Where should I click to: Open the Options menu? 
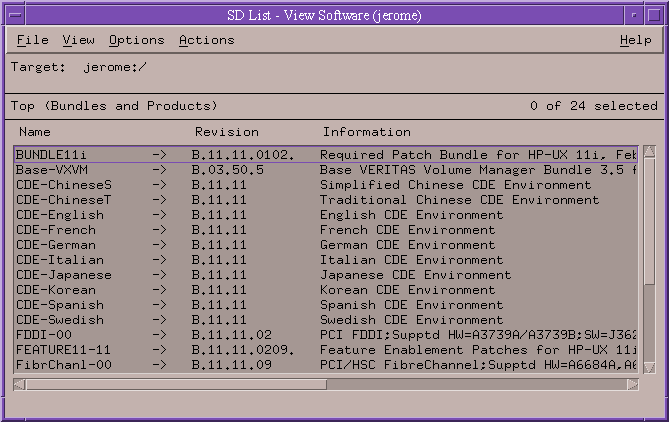(137, 40)
